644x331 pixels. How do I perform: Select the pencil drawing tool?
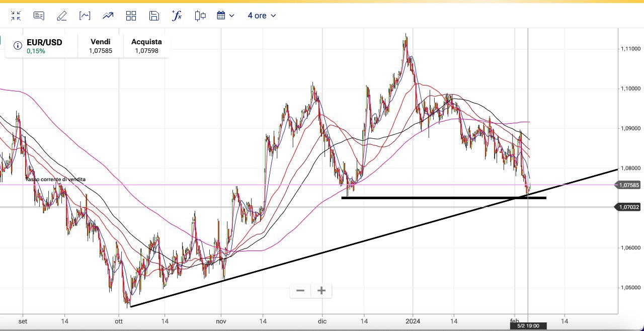[x=62, y=16]
